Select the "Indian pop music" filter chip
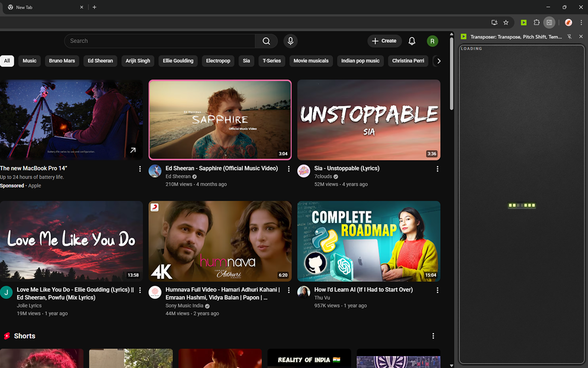588x368 pixels. [361, 61]
